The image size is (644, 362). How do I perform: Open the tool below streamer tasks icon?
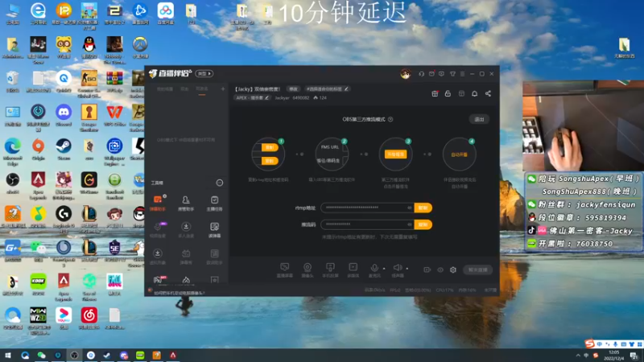(x=214, y=229)
